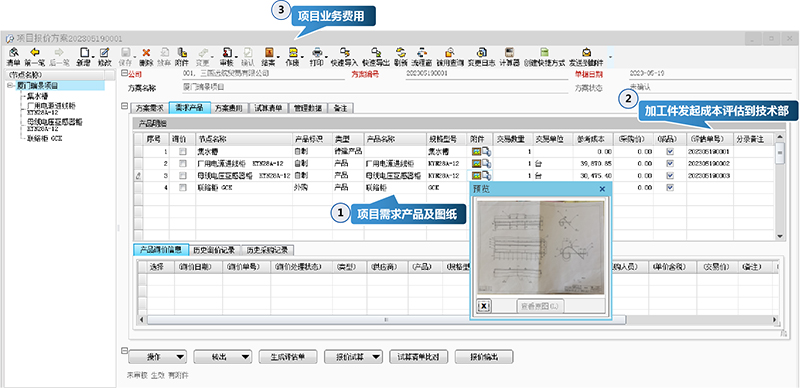The width and height of the screenshot is (800, 388).
Task: Close the 预览 preview popup
Action: (x=602, y=188)
